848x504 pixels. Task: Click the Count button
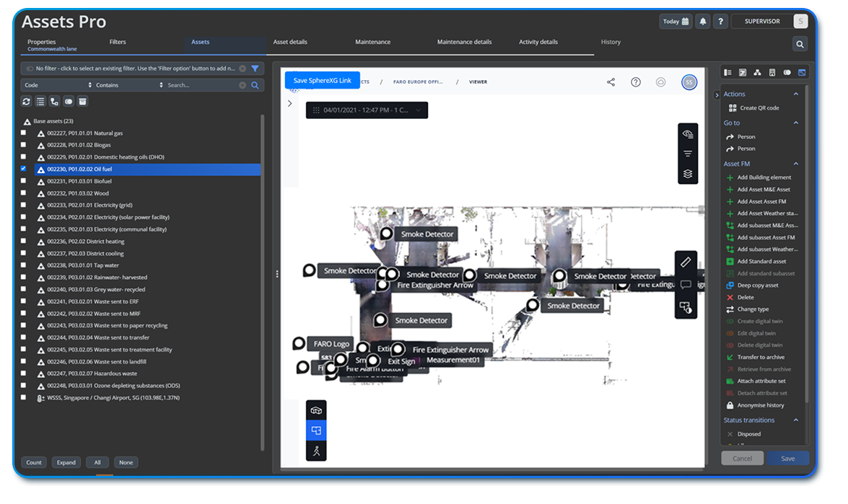[33, 462]
